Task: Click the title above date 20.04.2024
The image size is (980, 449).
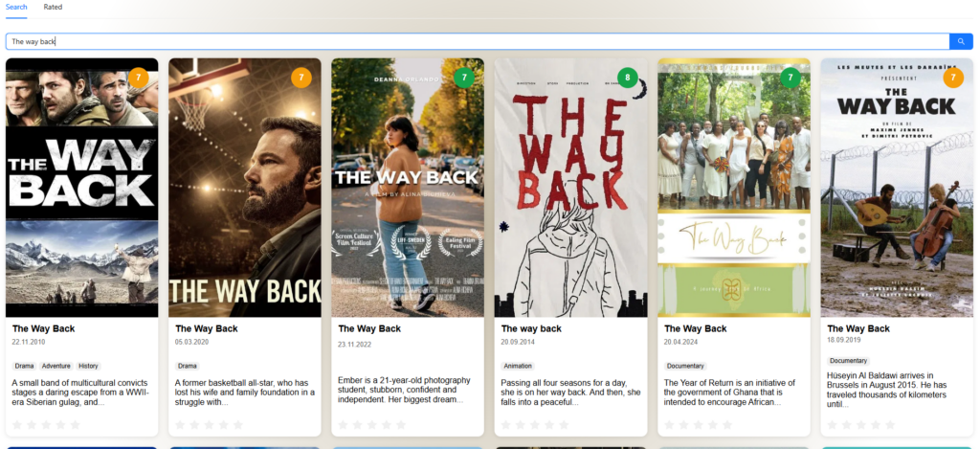Action: tap(696, 328)
